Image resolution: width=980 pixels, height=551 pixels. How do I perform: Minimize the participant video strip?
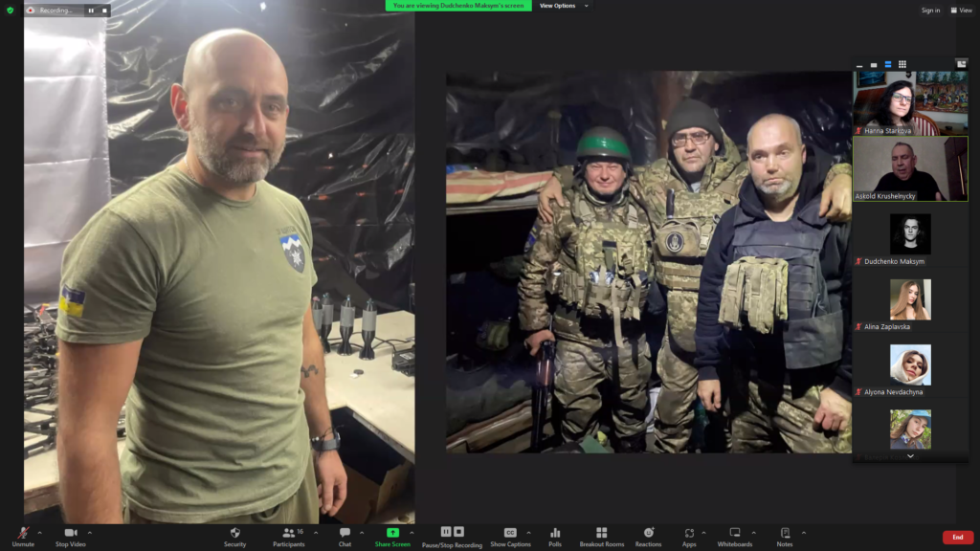click(859, 64)
